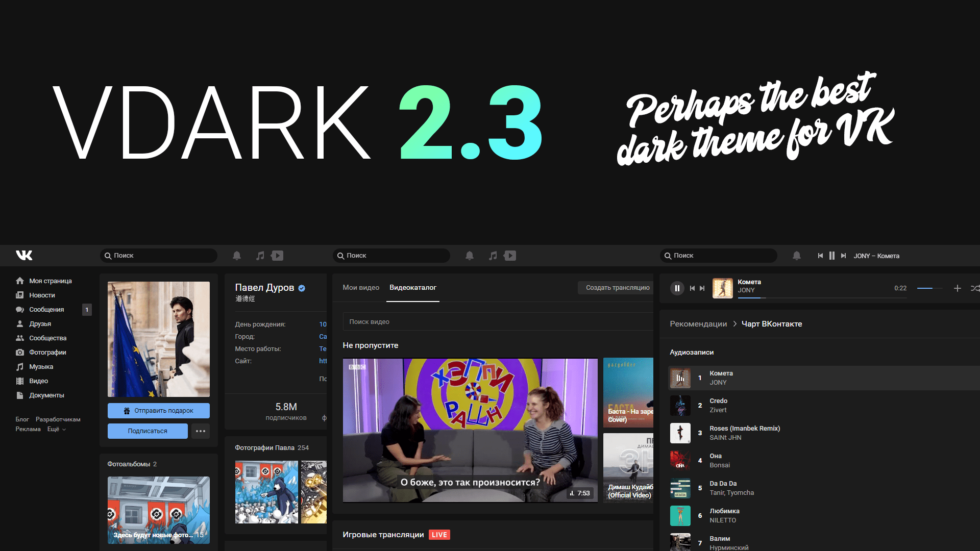
Task: Click the note icon beside Музыка in sidebar
Action: [x=20, y=366]
